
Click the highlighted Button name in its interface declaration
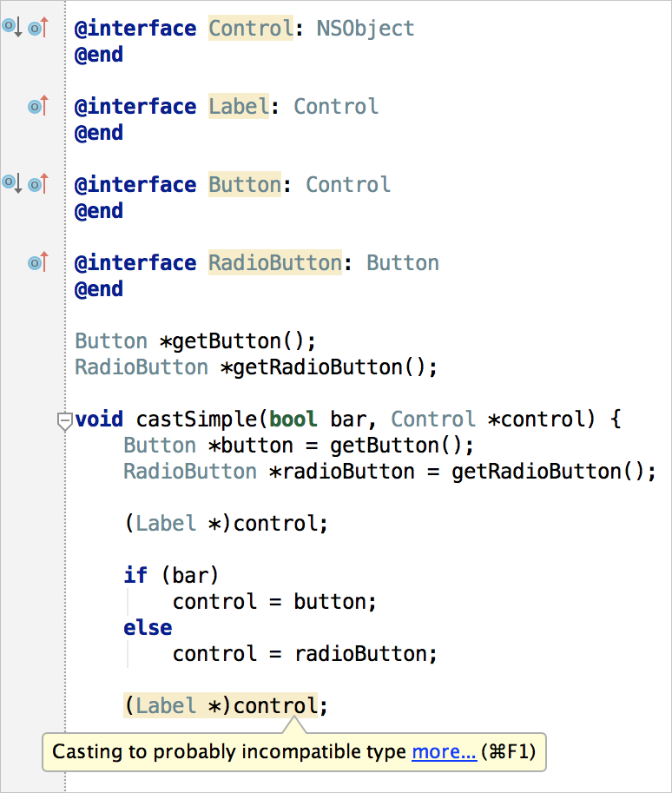pyautogui.click(x=245, y=185)
